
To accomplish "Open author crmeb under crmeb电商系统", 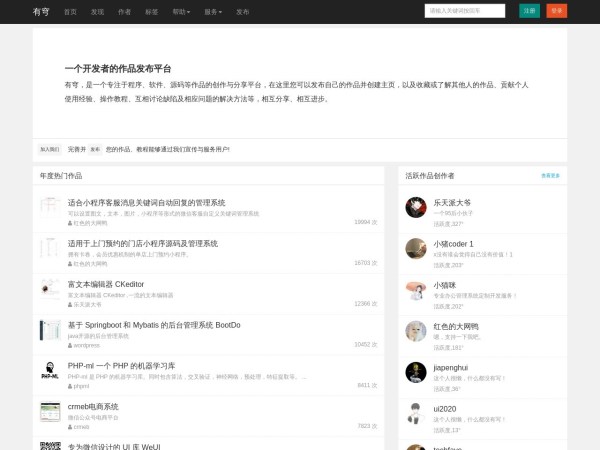I will coord(81,427).
